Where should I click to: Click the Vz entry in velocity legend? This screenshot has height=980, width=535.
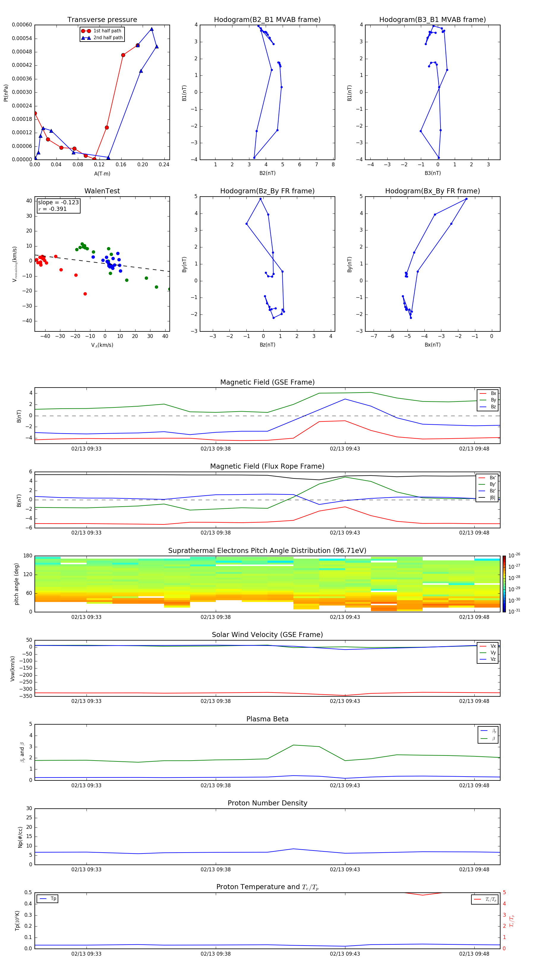pos(488,659)
